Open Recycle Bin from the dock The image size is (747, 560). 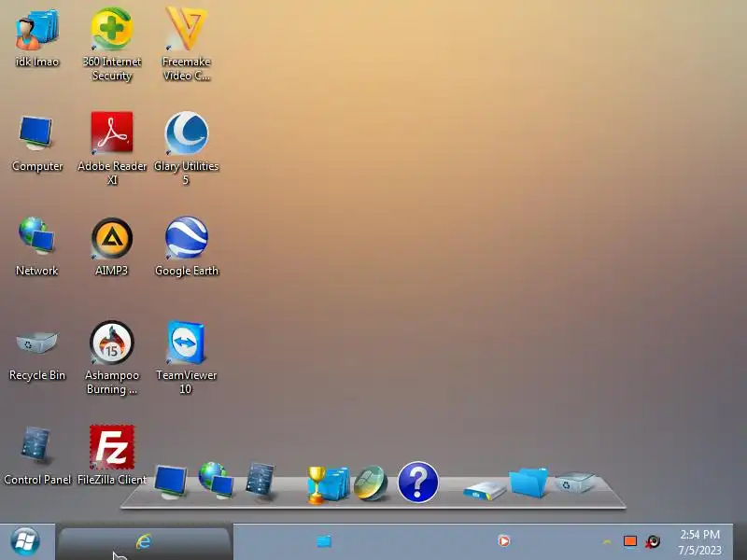pos(574,483)
